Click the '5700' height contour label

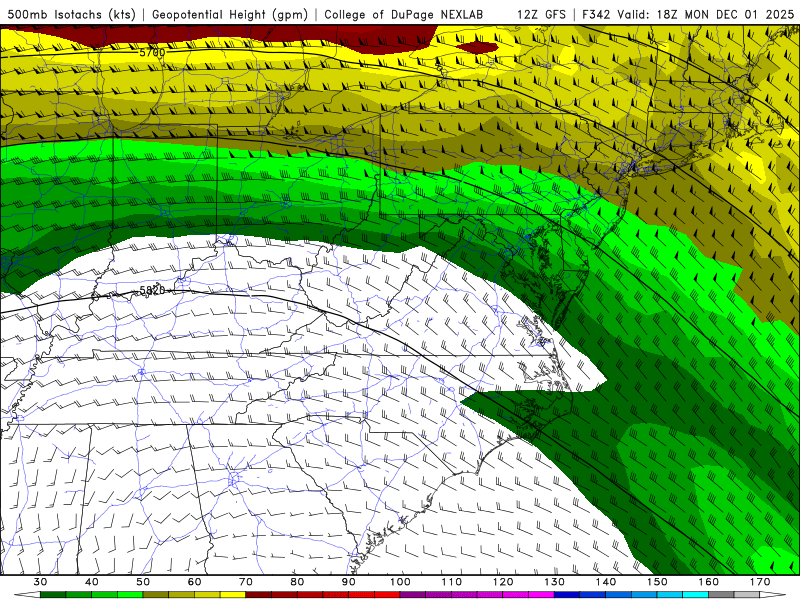pyautogui.click(x=153, y=53)
